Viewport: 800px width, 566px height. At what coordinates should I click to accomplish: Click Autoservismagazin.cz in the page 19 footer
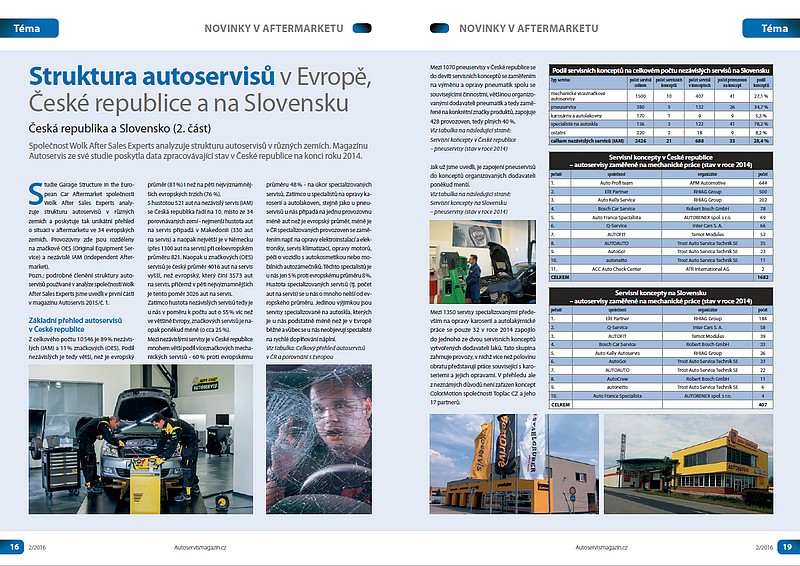(602, 547)
